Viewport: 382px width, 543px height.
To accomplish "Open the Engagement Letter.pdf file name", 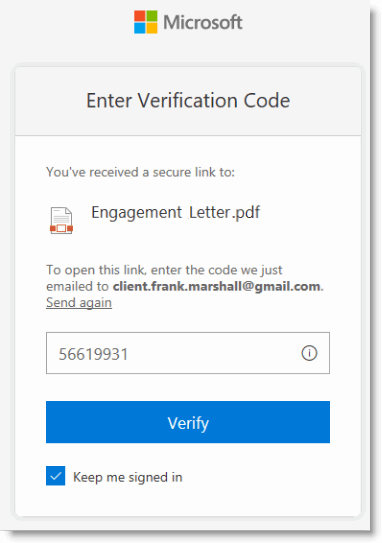I will [x=176, y=212].
